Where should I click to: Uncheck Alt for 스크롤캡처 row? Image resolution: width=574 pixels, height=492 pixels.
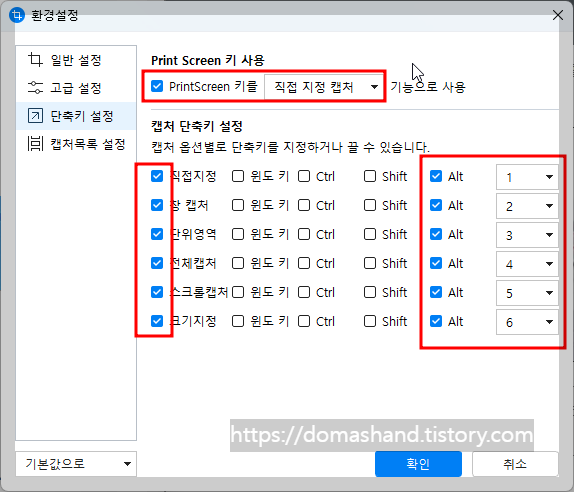(x=436, y=292)
